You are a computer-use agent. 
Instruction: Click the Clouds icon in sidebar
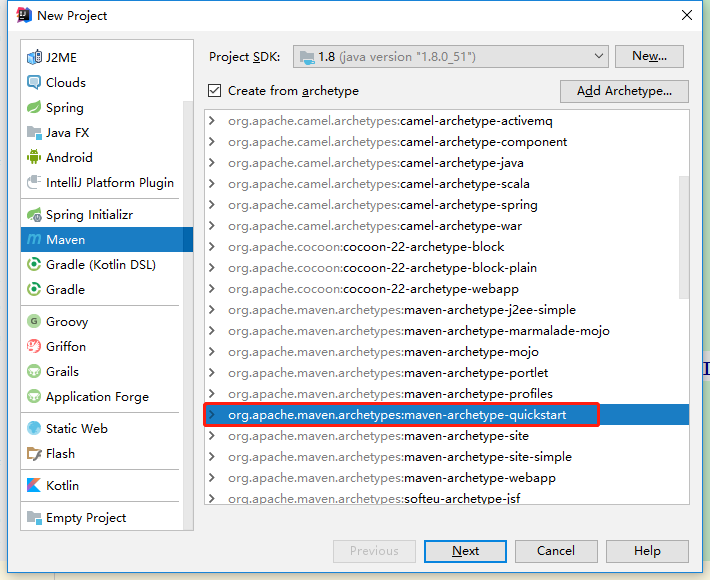click(x=34, y=82)
